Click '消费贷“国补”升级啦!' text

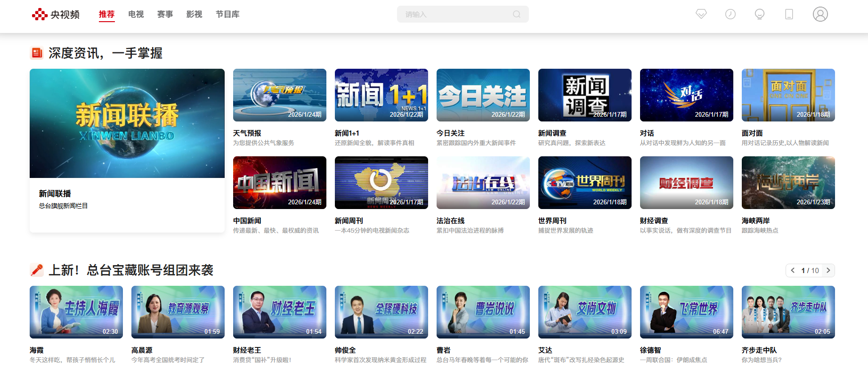tap(262, 360)
